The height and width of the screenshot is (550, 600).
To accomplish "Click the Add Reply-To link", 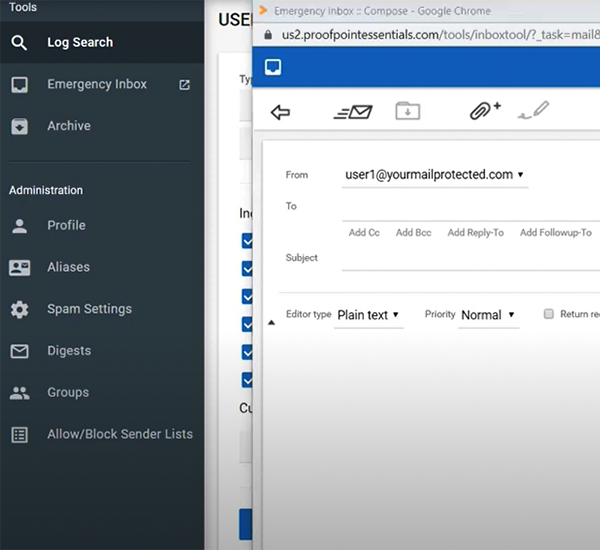I will [x=476, y=233].
